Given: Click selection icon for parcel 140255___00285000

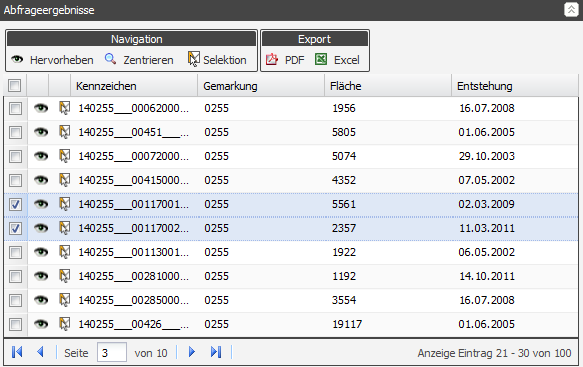Looking at the screenshot, I should click(64, 300).
